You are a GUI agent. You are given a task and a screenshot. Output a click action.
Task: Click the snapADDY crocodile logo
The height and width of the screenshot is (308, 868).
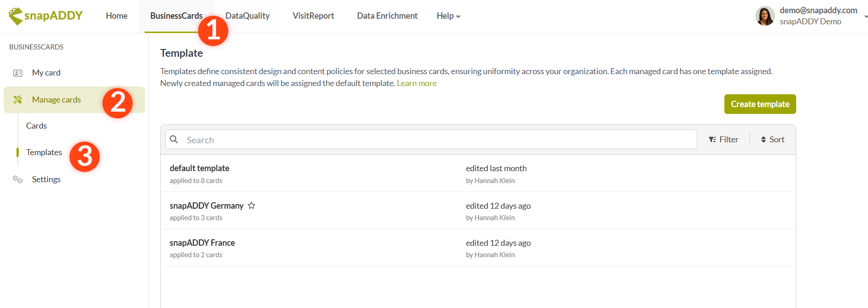click(16, 16)
